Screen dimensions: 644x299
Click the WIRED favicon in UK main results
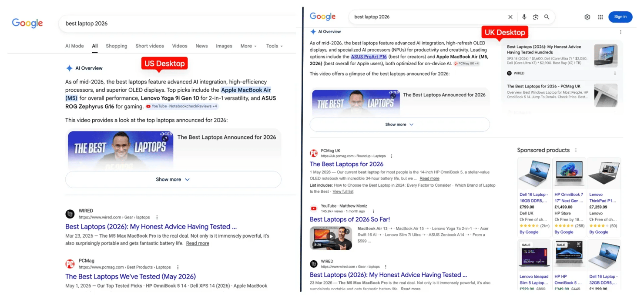tap(314, 264)
